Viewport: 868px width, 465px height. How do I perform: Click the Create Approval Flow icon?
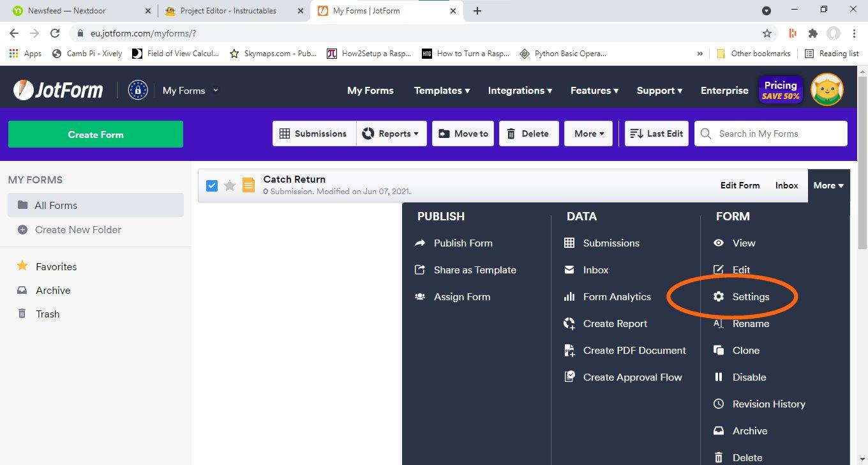(x=569, y=377)
